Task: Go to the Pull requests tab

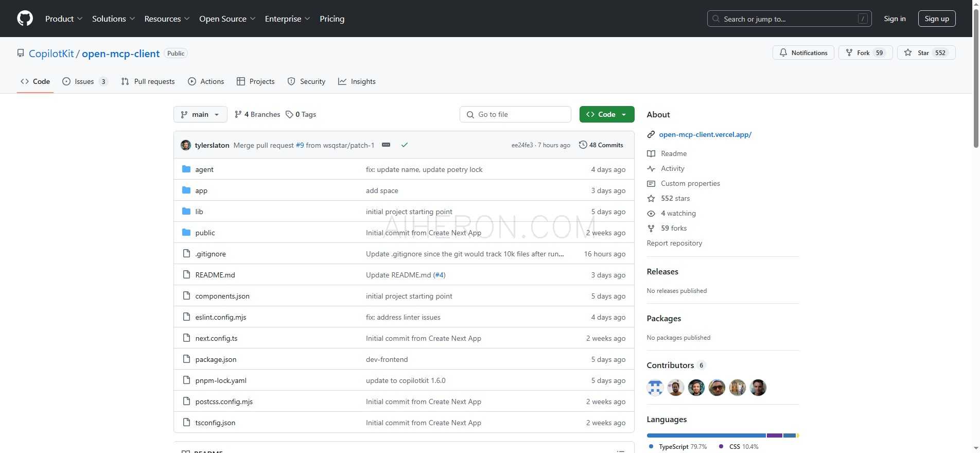Action: [148, 81]
